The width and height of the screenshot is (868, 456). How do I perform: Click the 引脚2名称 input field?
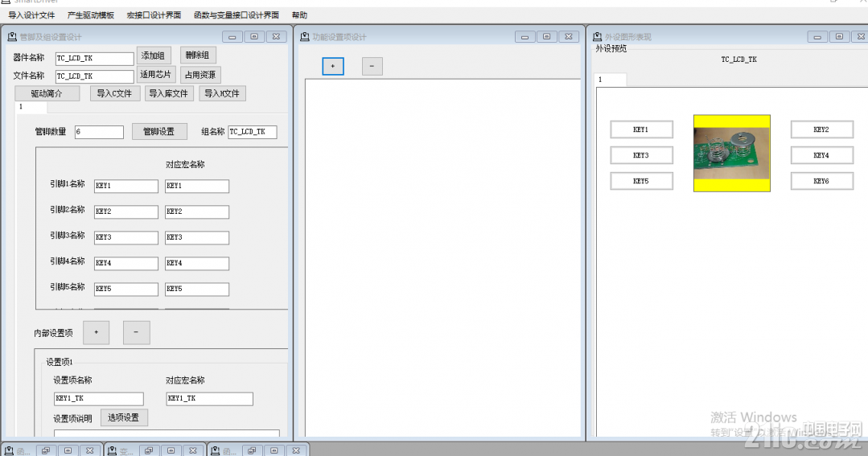tap(126, 212)
